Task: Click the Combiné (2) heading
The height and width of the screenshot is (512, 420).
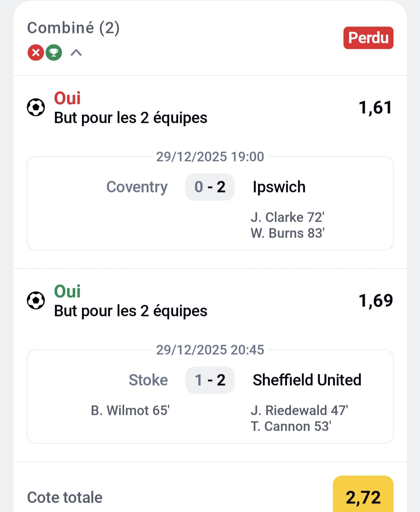Action: [x=73, y=28]
